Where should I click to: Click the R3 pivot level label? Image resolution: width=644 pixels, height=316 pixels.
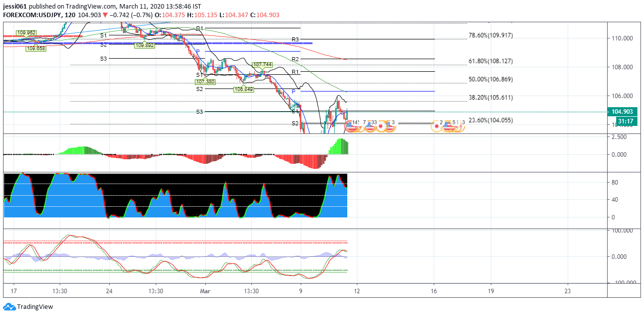click(295, 39)
